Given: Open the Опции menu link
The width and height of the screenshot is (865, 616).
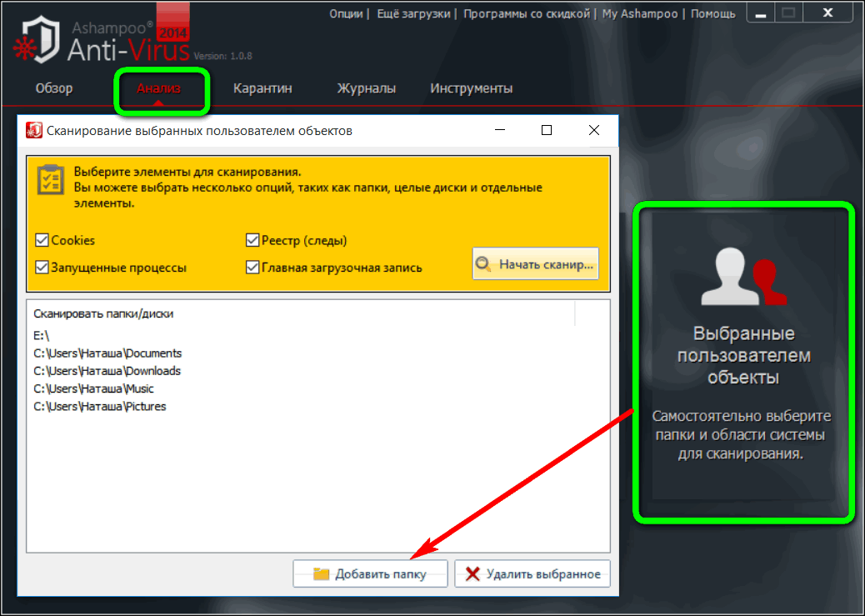Looking at the screenshot, I should 346,14.
